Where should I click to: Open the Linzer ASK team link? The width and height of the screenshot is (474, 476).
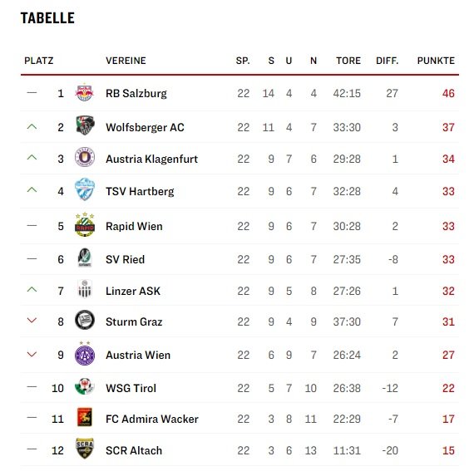133,291
